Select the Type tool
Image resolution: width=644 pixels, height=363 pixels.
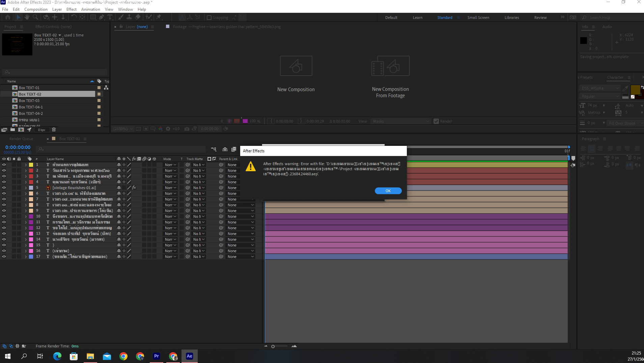110,17
